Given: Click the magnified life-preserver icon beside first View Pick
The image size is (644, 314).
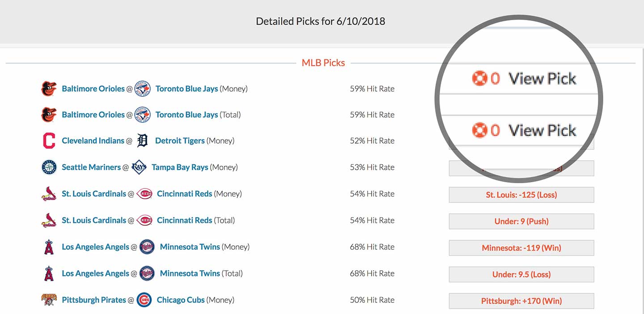Looking at the screenshot, I should 479,79.
